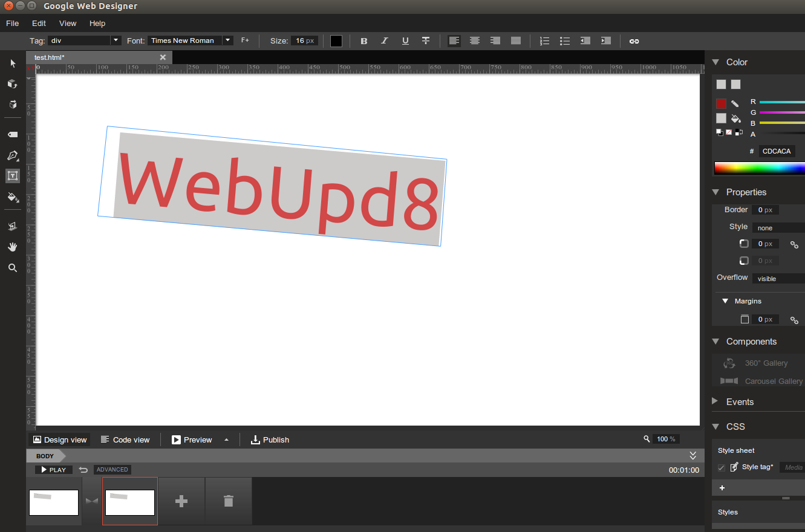Select the Selection arrow tool
This screenshot has width=805, height=532.
(13, 63)
